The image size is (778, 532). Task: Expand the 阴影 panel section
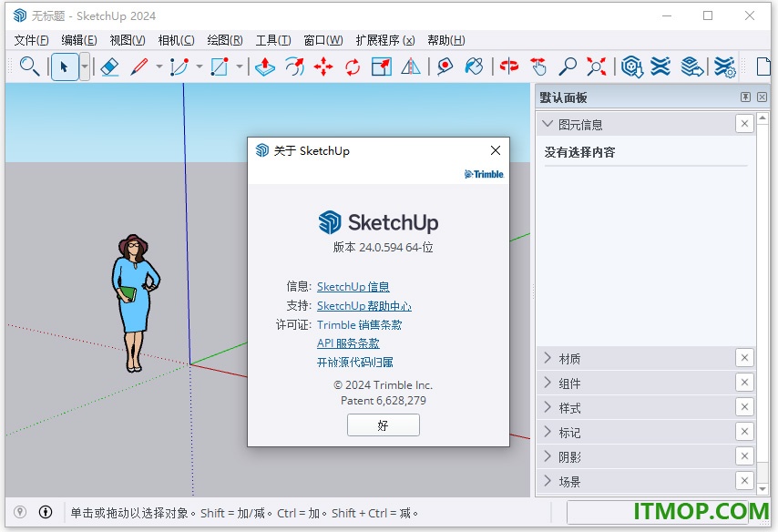tap(548, 456)
